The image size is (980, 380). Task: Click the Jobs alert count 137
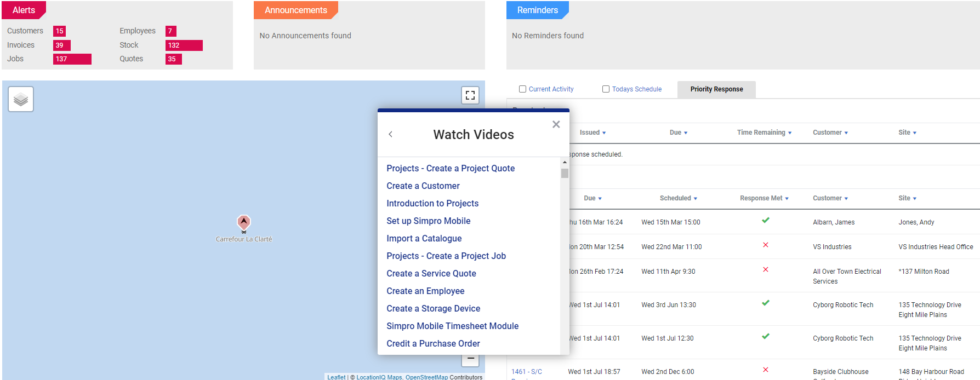click(x=72, y=59)
